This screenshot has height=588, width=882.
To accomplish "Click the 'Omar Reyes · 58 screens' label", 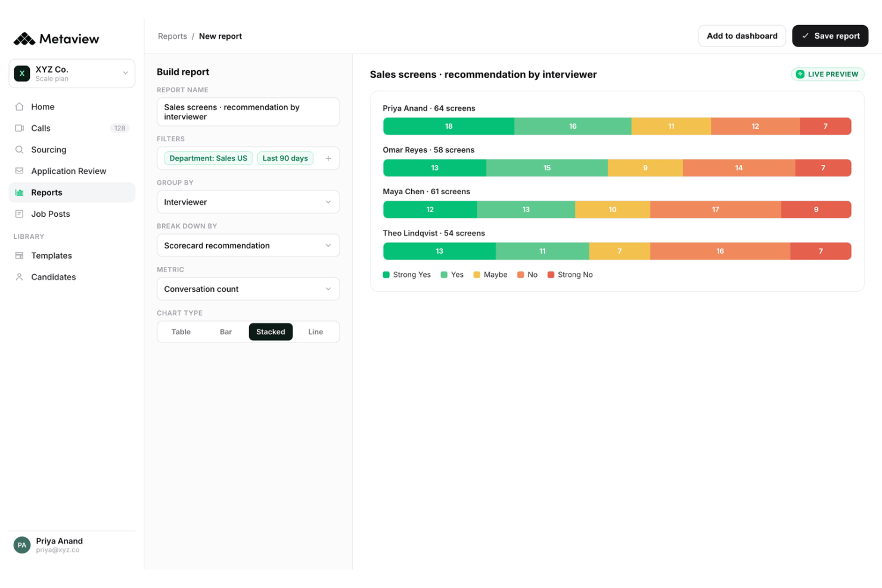I will [428, 150].
